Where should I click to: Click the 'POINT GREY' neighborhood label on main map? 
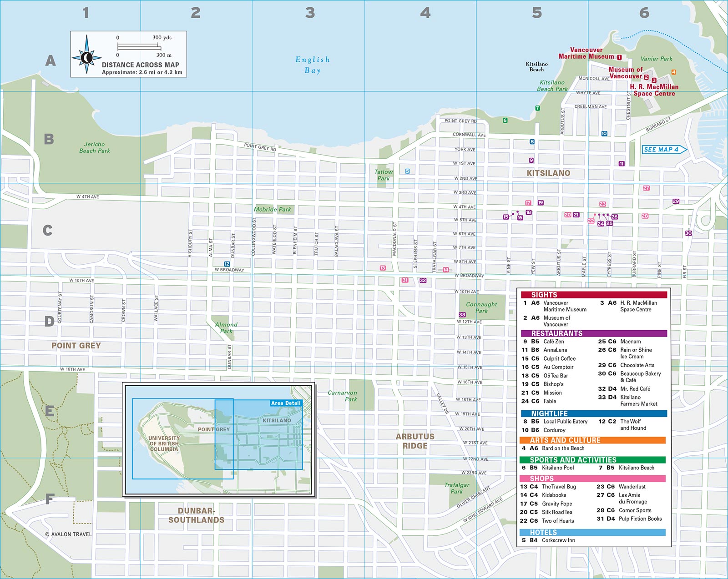pos(76,346)
